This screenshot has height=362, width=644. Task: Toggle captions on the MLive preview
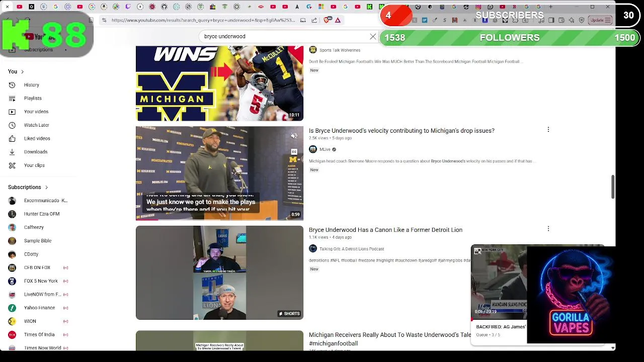click(294, 151)
